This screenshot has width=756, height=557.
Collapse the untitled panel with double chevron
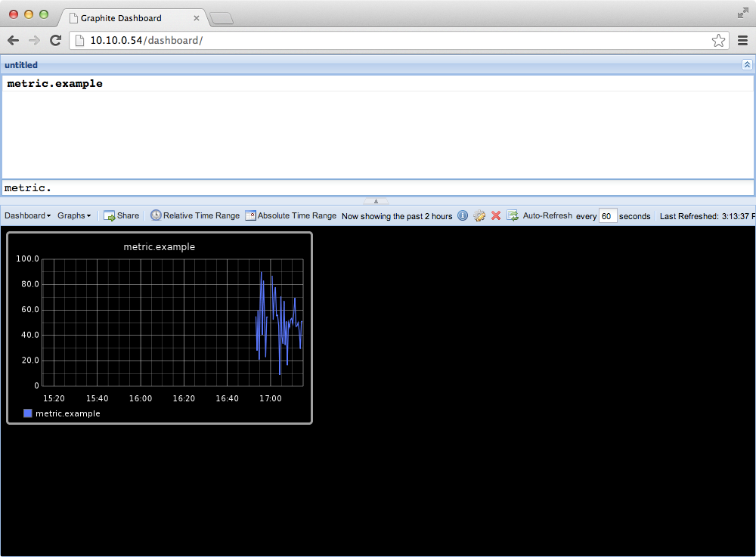pos(747,64)
